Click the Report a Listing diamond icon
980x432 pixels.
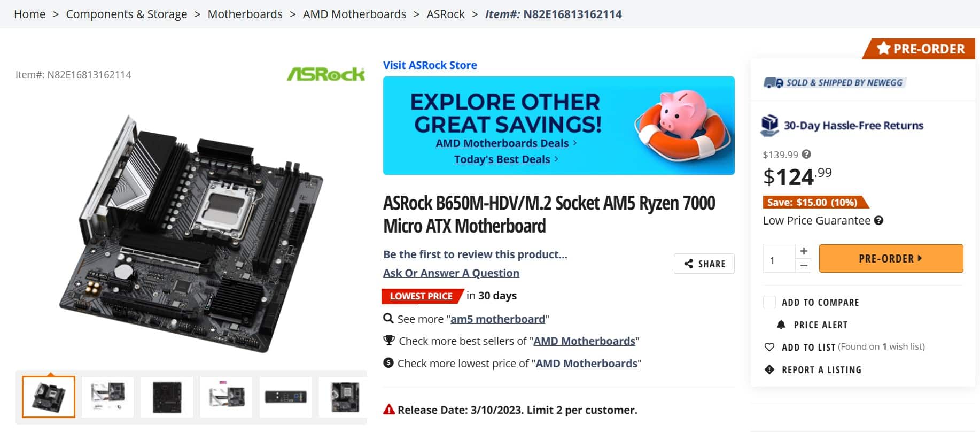pyautogui.click(x=769, y=369)
